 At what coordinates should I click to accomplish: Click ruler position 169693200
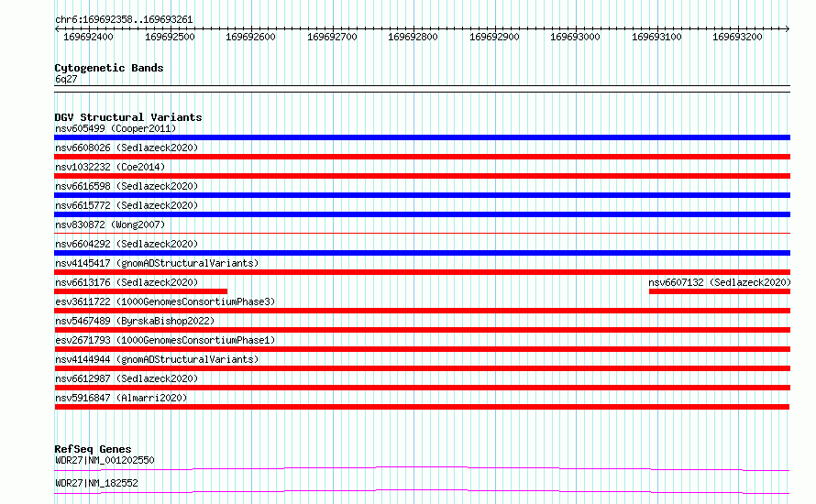[737, 37]
